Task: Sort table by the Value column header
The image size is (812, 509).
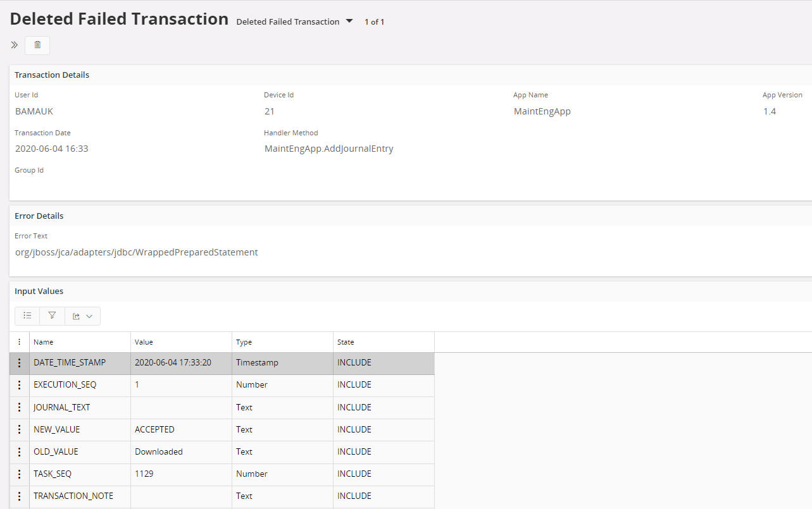Action: pyautogui.click(x=144, y=342)
